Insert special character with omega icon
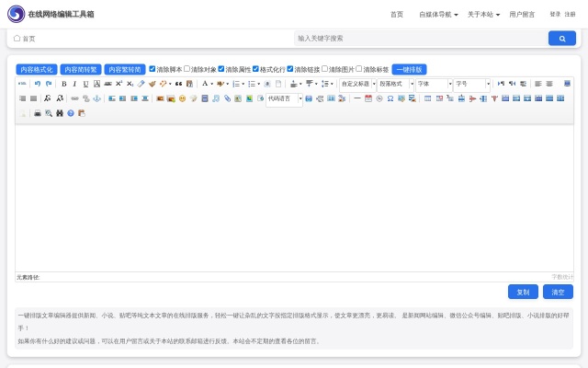The height and width of the screenshot is (368, 588). [x=391, y=98]
